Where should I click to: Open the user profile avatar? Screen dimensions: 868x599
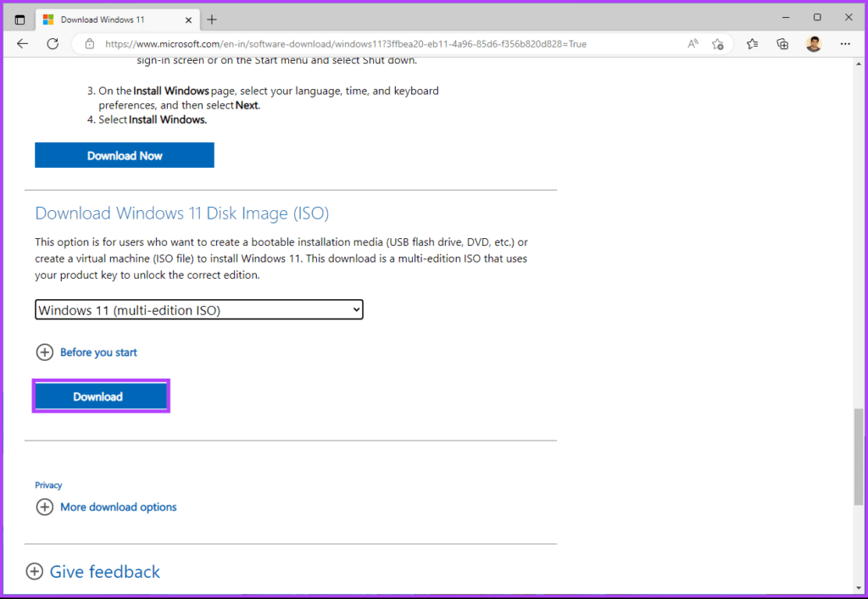coord(813,44)
